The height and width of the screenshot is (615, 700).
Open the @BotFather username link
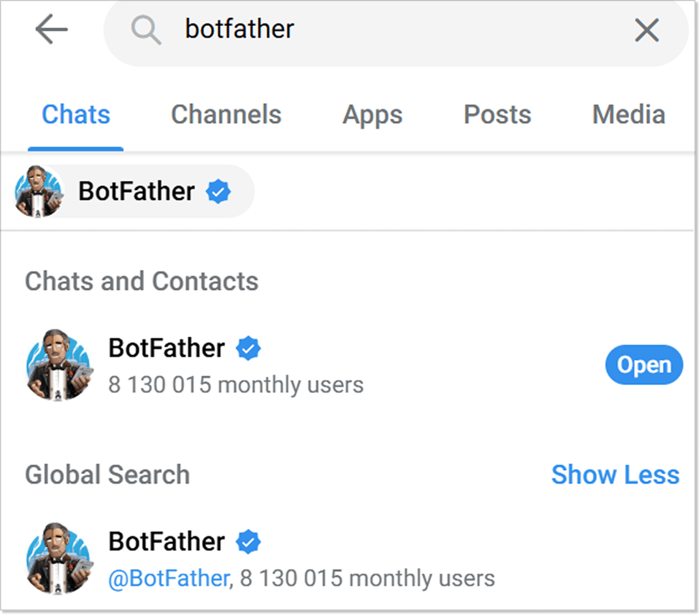[x=167, y=578]
